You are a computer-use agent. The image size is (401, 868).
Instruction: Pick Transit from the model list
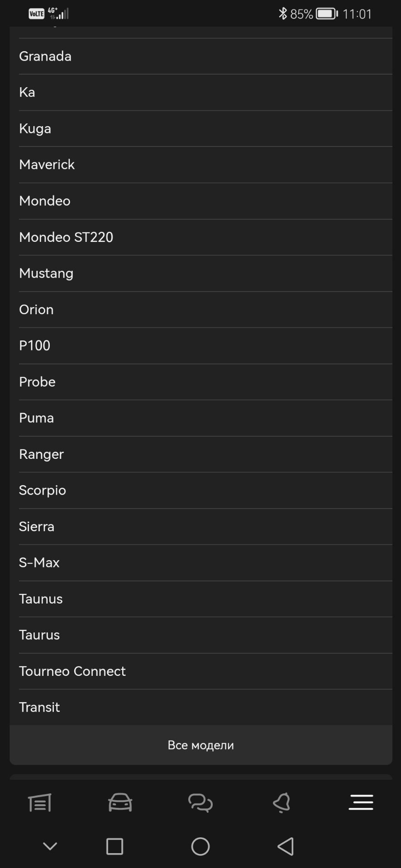click(x=39, y=707)
